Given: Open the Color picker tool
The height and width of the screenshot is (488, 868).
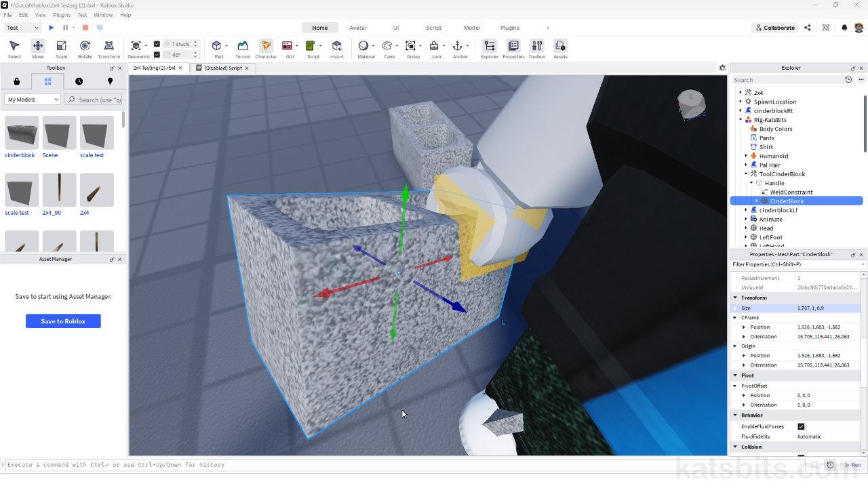Looking at the screenshot, I should pyautogui.click(x=389, y=49).
